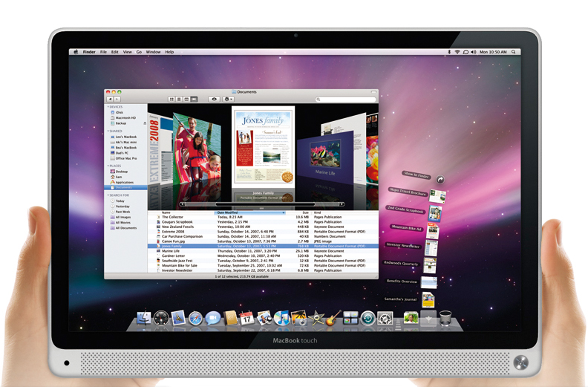The image size is (588, 387).
Task: Open the Action gear dropdown menu
Action: [x=228, y=99]
